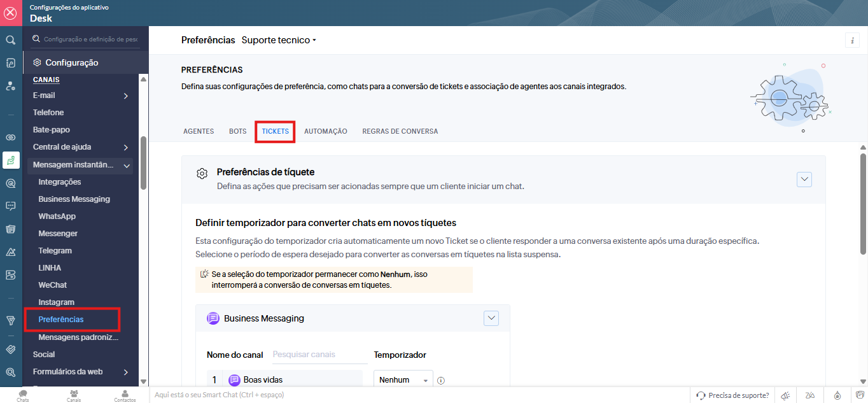This screenshot has width=868, height=403.
Task: Close settings with the red X icon
Action: (x=11, y=13)
